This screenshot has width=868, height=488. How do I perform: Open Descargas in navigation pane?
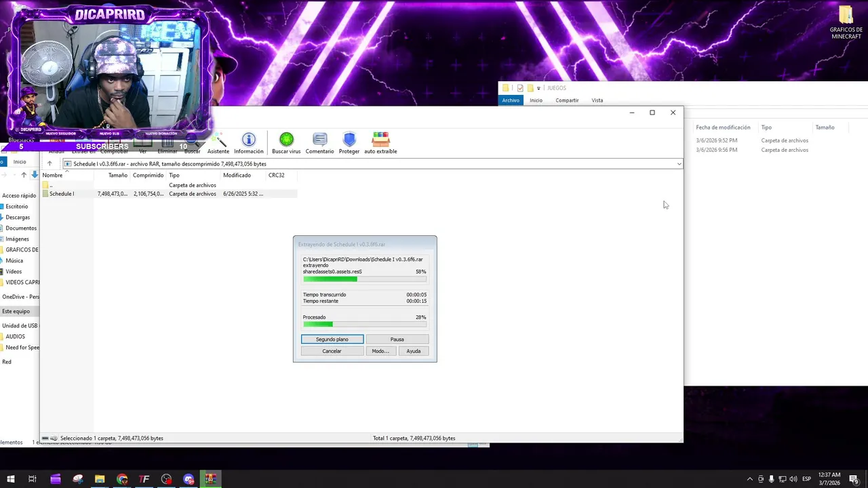[x=18, y=218]
